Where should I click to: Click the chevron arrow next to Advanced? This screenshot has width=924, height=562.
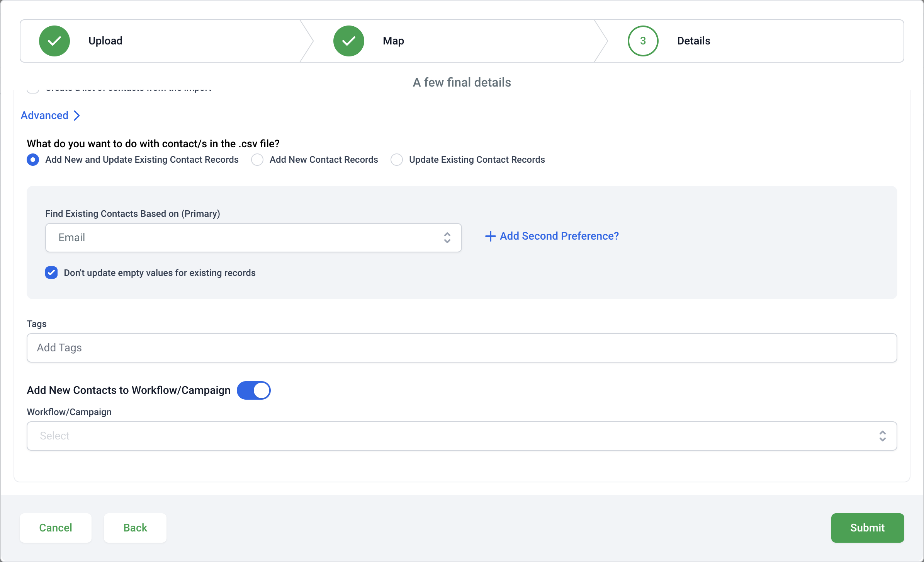pyautogui.click(x=77, y=116)
